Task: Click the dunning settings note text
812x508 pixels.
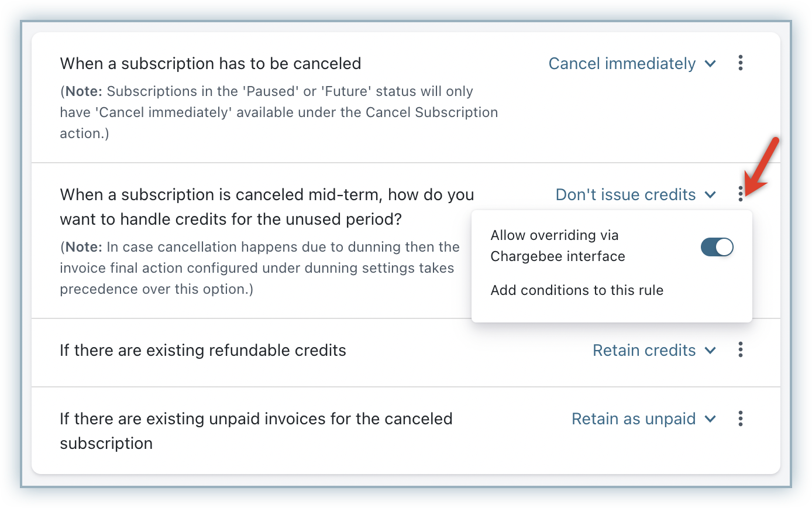Action: 259,268
